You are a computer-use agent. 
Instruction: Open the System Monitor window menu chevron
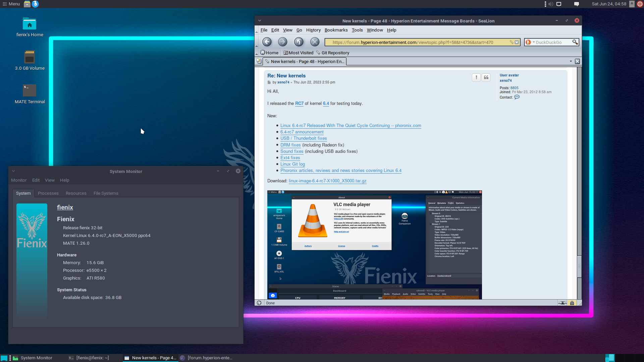coord(13,171)
